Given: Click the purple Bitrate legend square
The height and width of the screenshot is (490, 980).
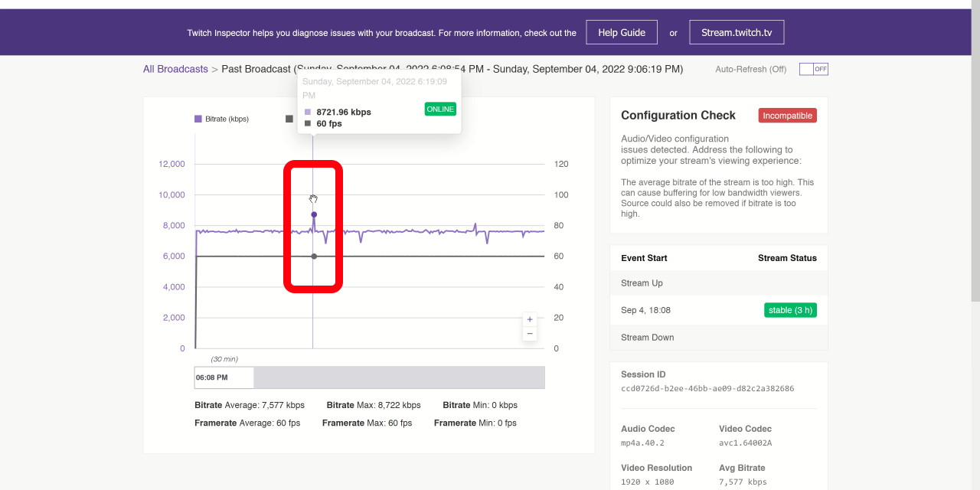Looking at the screenshot, I should coord(198,119).
